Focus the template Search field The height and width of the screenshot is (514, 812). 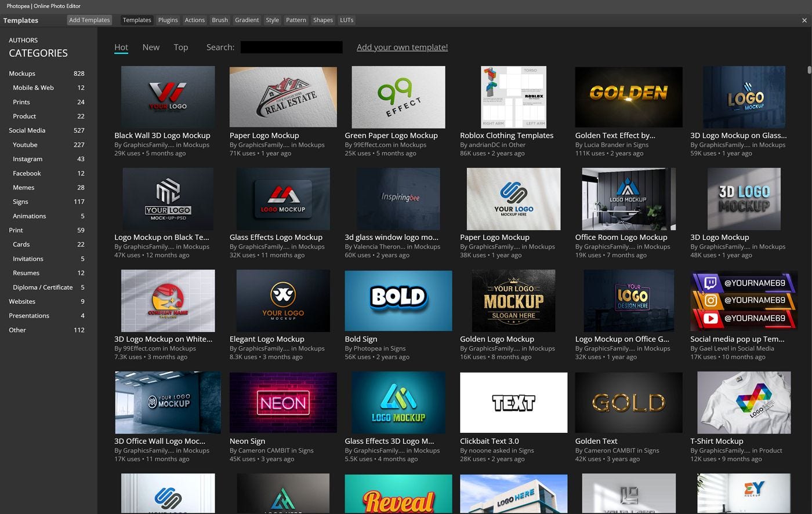291,48
